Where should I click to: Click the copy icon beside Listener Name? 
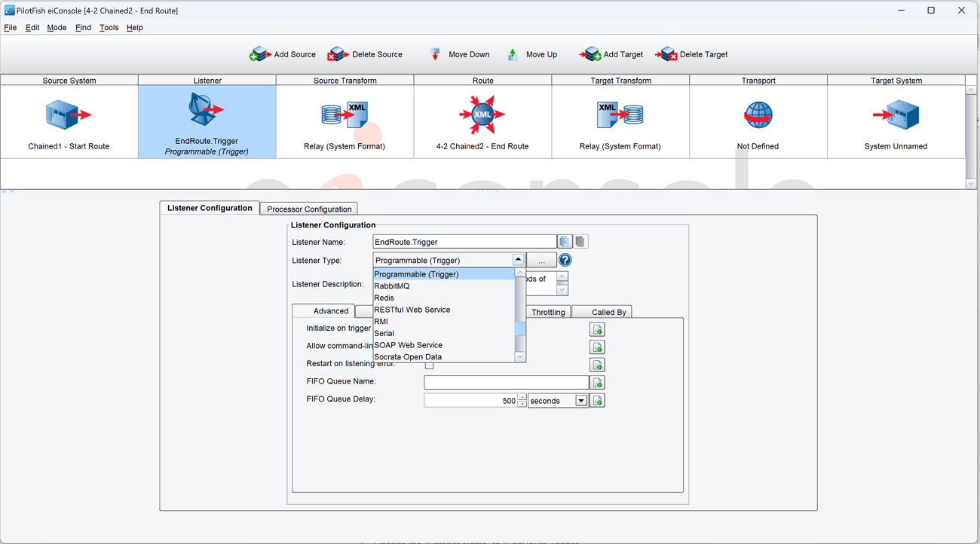click(x=565, y=242)
